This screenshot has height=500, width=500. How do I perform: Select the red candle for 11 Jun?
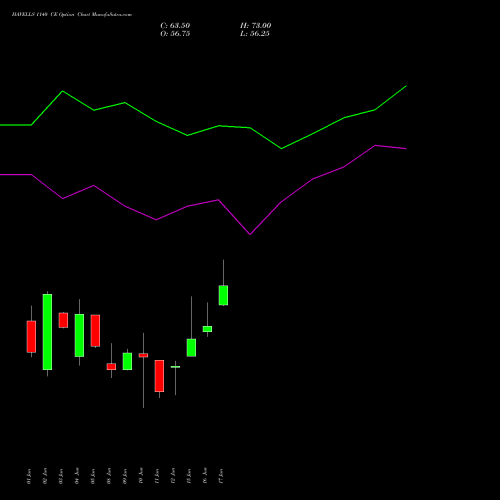point(159,376)
